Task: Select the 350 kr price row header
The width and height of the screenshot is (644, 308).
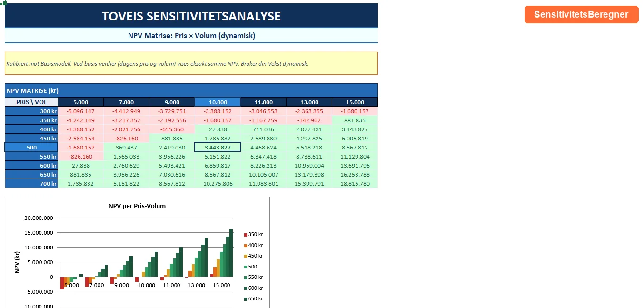Action: click(x=31, y=120)
